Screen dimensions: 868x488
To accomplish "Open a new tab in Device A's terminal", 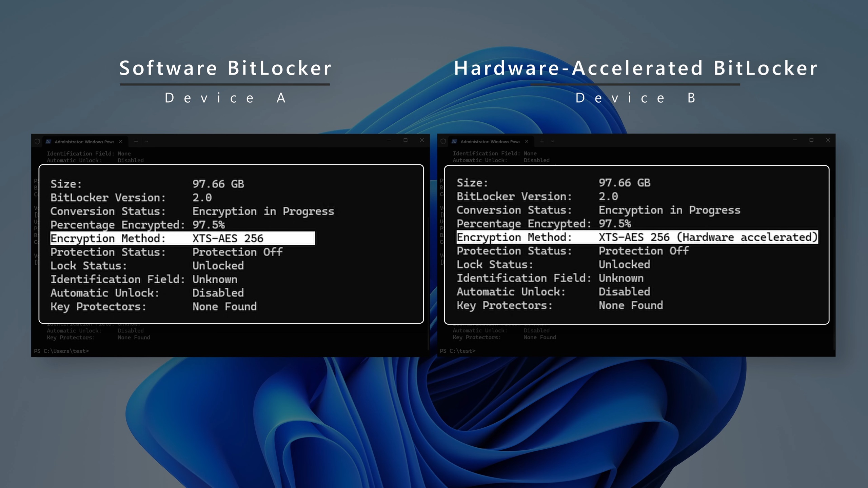I will point(136,141).
